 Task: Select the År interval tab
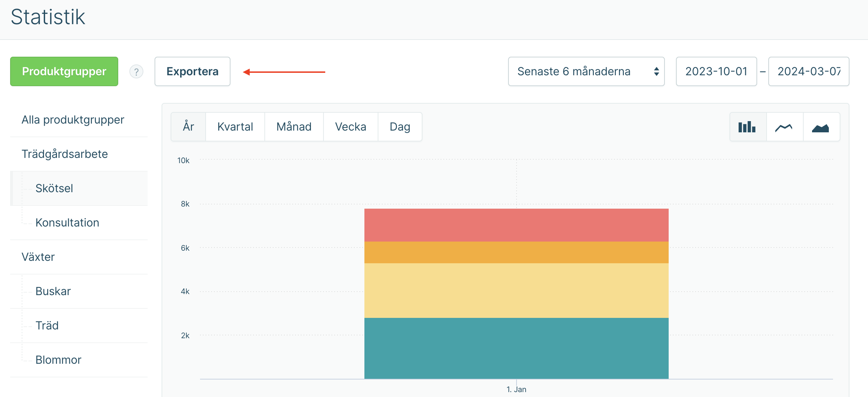point(188,127)
